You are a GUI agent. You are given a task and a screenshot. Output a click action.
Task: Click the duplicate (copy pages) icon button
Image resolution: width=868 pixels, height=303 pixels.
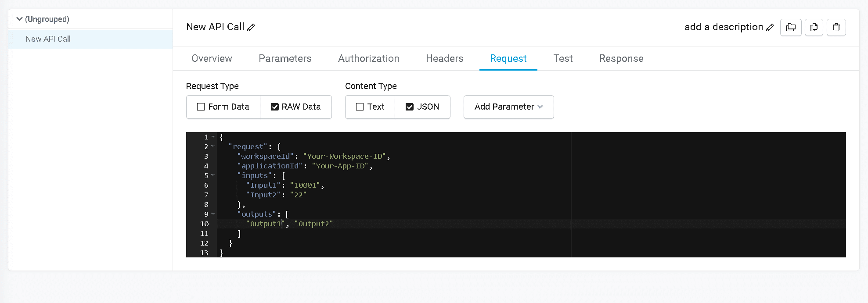[814, 27]
